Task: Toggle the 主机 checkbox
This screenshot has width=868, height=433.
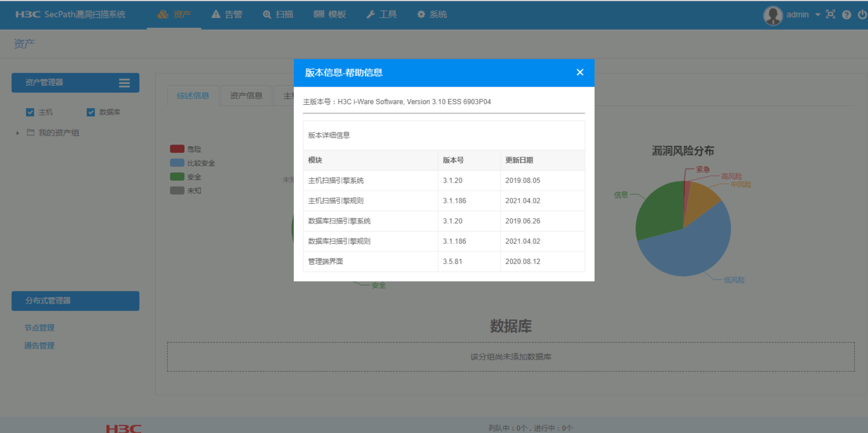Action: coord(30,112)
